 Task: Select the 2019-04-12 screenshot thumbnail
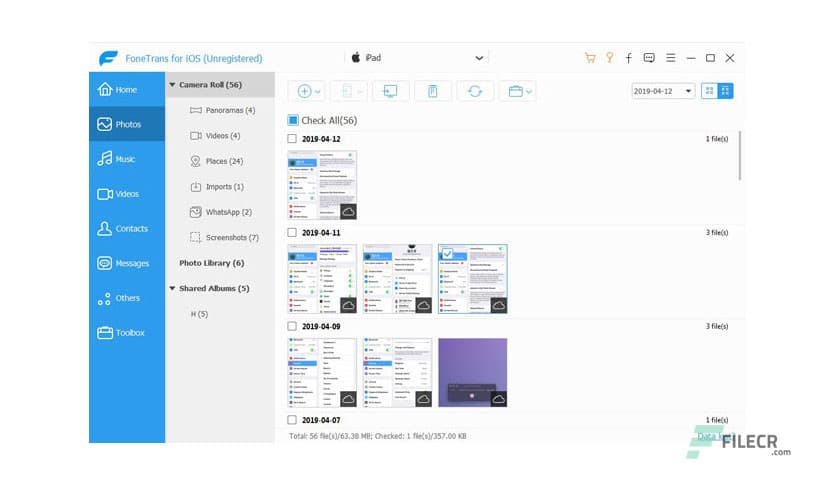tap(322, 185)
